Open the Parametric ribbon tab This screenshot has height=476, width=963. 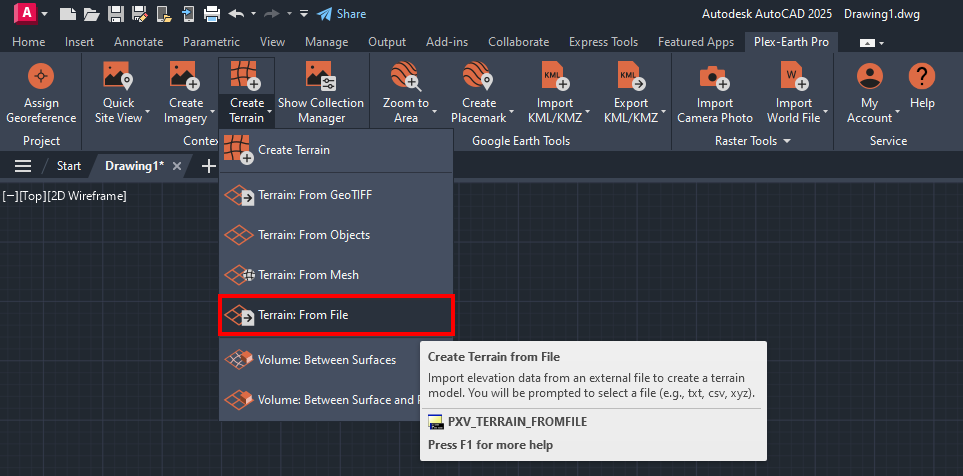point(211,42)
